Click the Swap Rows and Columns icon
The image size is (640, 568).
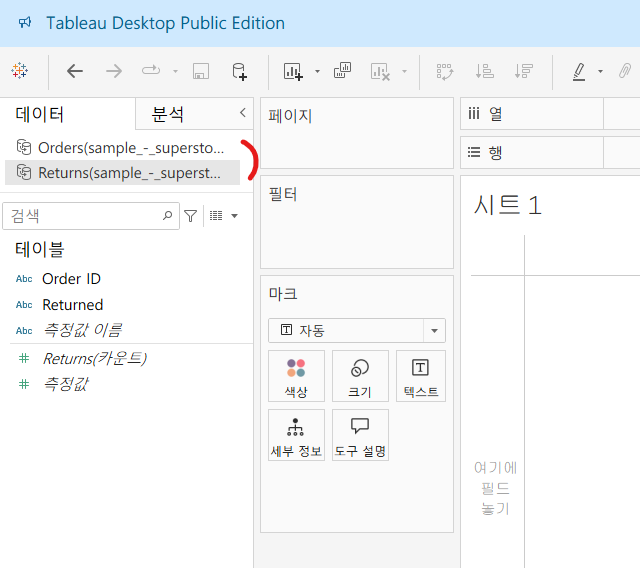pyautogui.click(x=444, y=71)
